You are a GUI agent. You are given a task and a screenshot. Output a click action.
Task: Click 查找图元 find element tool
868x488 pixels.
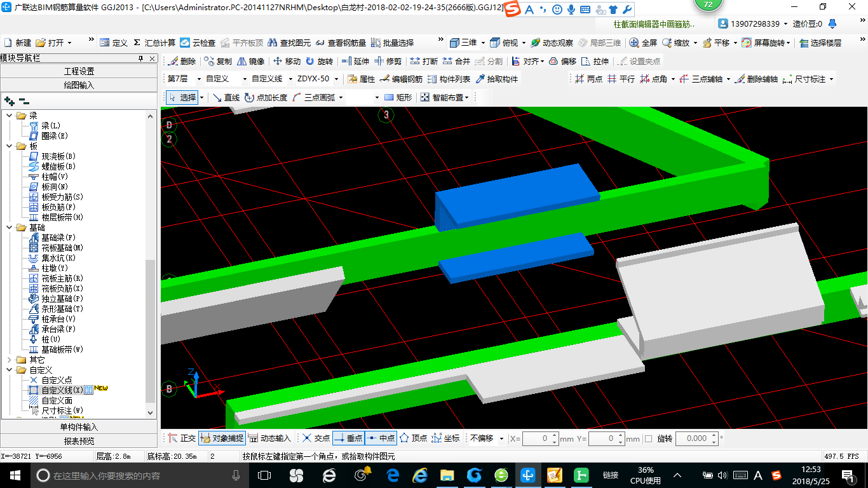tap(289, 43)
